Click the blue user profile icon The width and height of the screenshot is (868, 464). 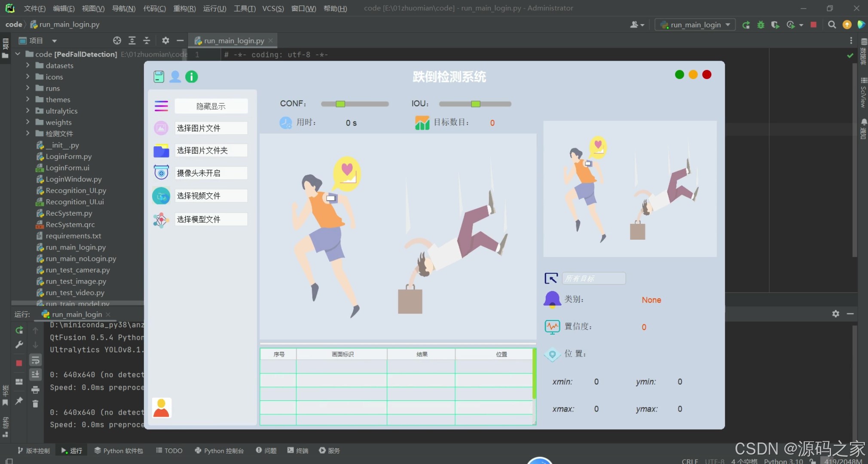(x=175, y=76)
